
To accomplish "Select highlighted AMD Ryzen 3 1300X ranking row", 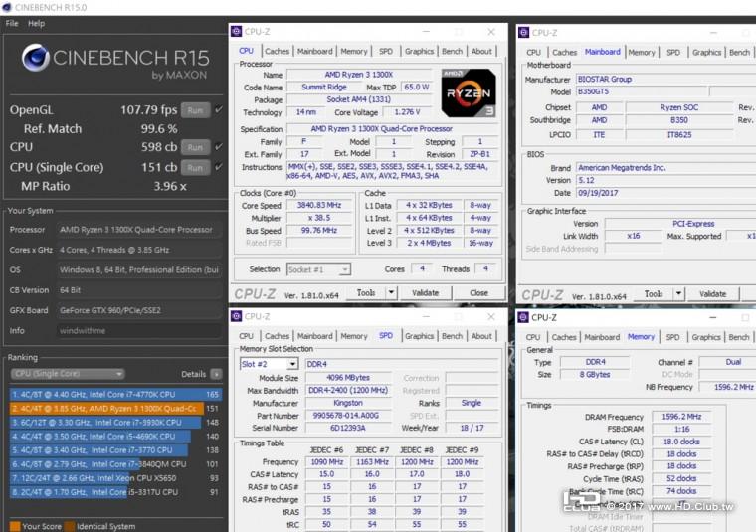I will 115,408.
